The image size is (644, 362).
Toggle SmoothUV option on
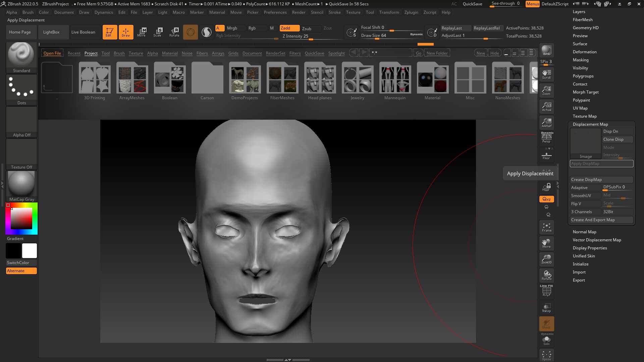pyautogui.click(x=585, y=196)
